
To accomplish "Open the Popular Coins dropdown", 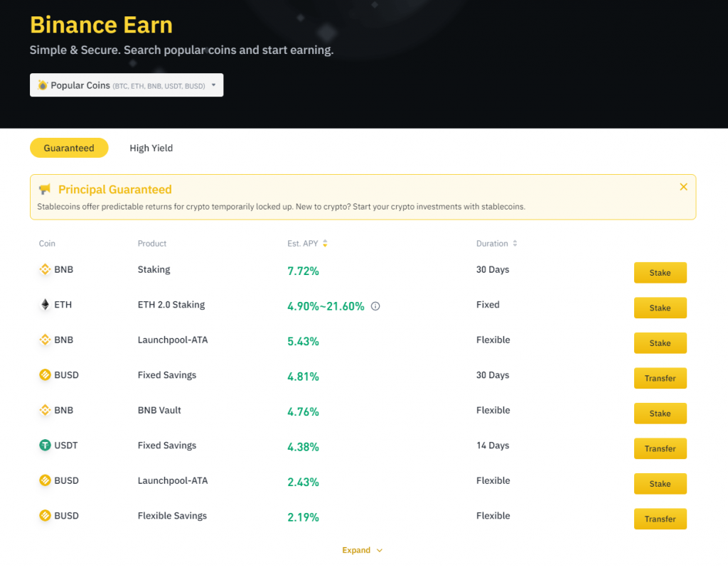I will (127, 85).
